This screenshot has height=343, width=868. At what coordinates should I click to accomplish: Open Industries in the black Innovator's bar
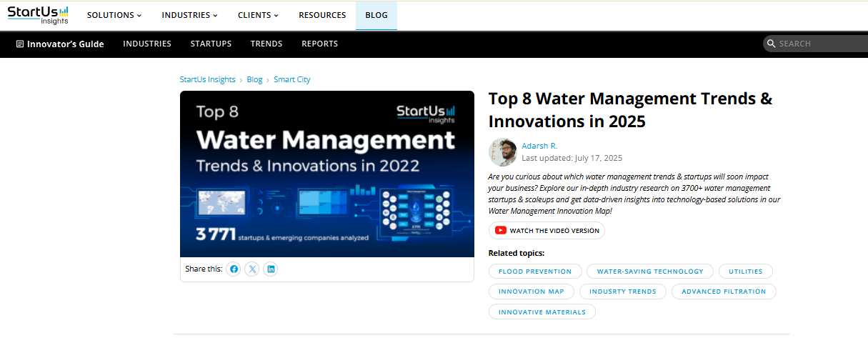147,44
